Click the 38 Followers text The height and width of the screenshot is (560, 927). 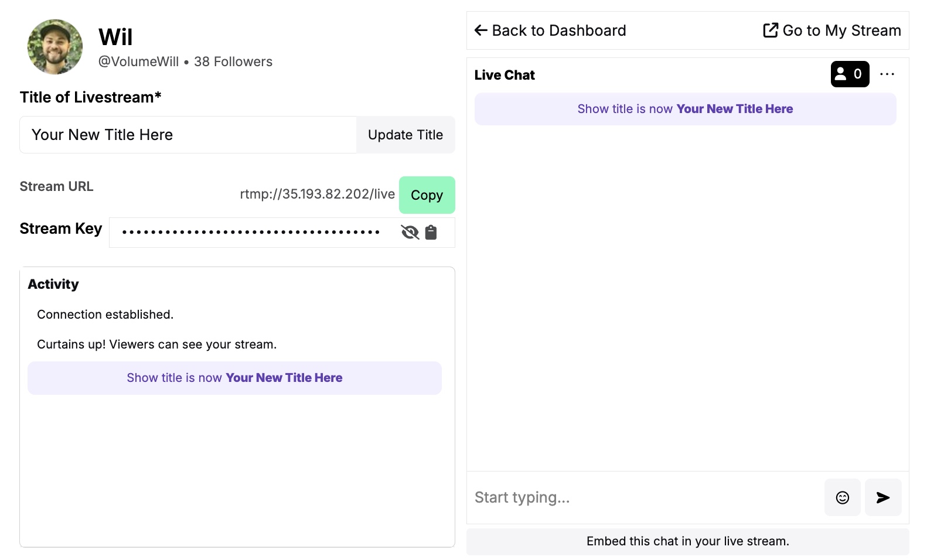[233, 62]
